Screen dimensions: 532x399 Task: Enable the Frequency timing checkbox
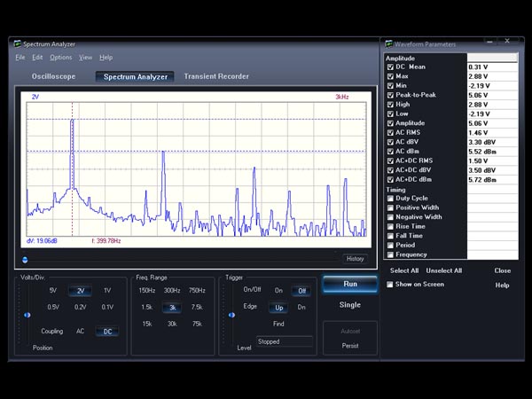(390, 254)
